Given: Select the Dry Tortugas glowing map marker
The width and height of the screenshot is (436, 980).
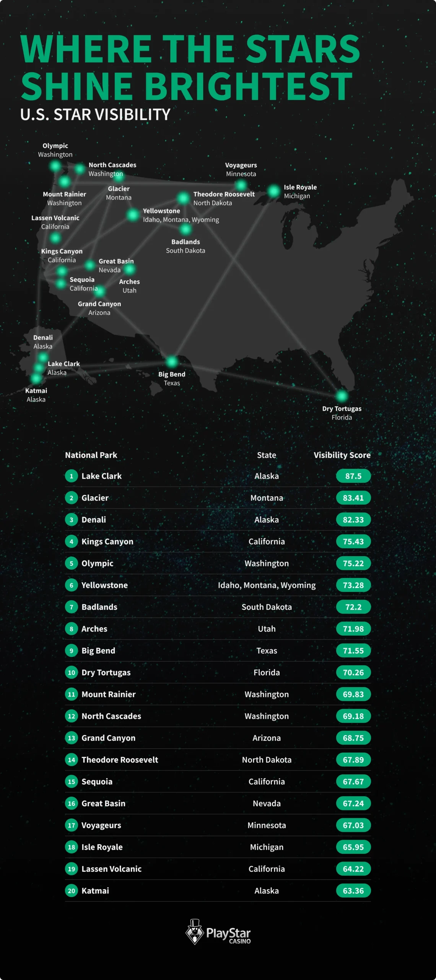Looking at the screenshot, I should 342,396.
